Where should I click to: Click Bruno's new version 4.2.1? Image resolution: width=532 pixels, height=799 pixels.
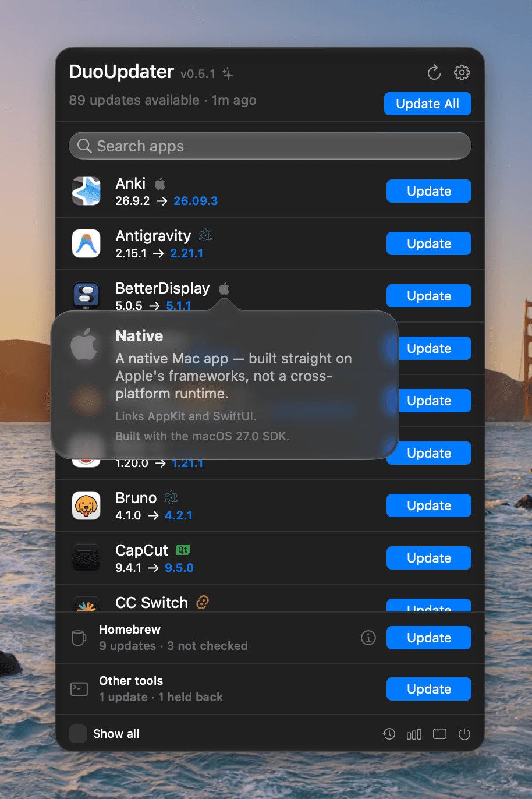point(179,515)
